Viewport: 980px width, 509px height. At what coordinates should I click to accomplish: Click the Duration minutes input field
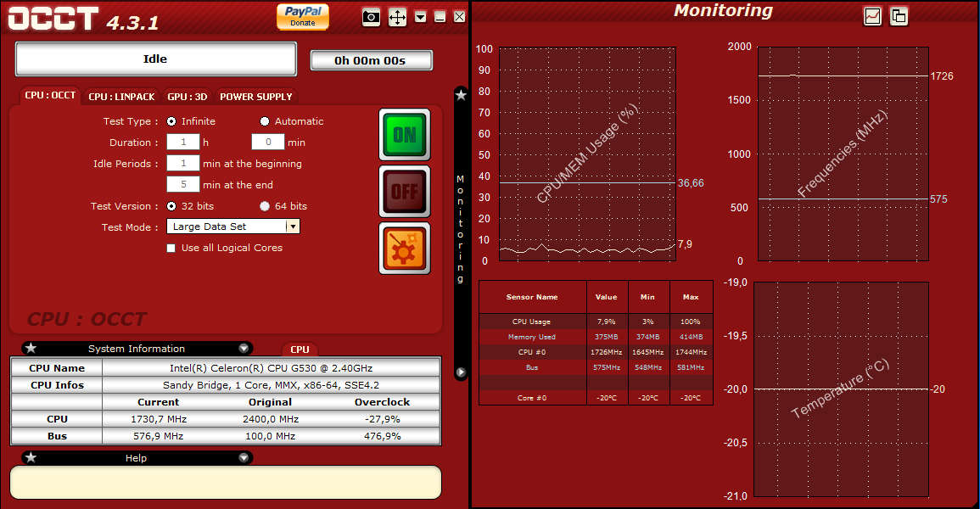(x=268, y=142)
